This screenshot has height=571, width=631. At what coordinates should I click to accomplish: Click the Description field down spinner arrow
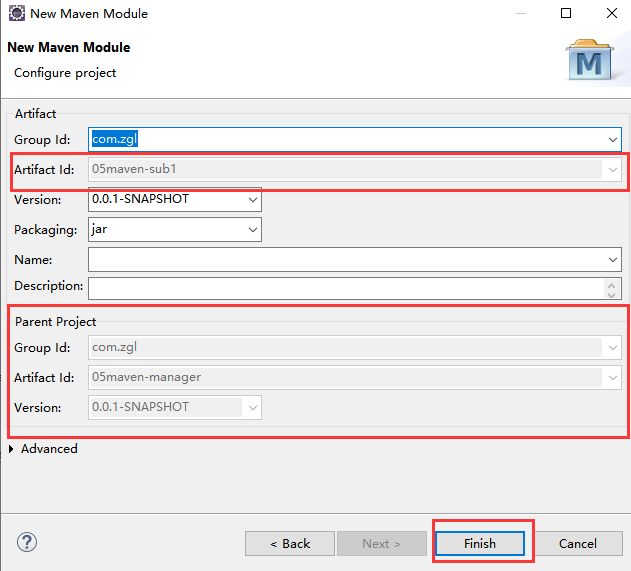[611, 294]
